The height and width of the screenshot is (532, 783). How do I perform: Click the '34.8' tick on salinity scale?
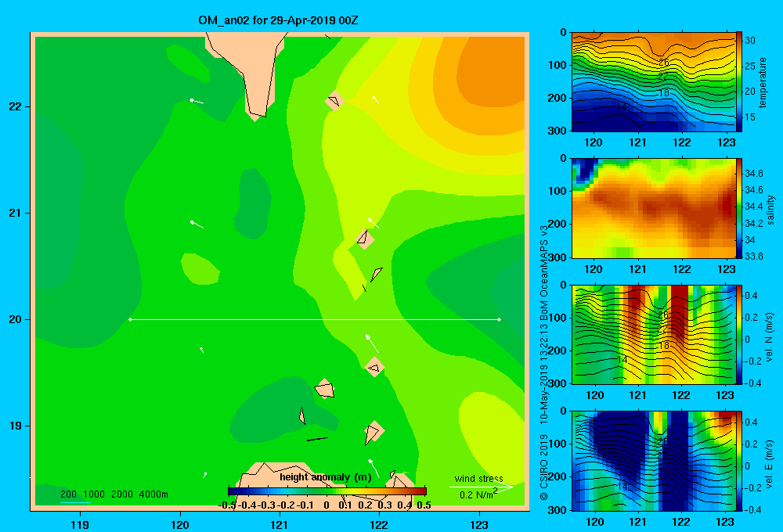(753, 173)
